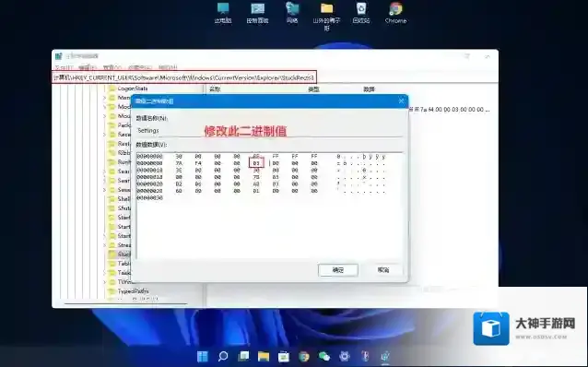The width and height of the screenshot is (588, 367).
Task: Click the 03 byte in row 00000008
Action: [x=256, y=163]
